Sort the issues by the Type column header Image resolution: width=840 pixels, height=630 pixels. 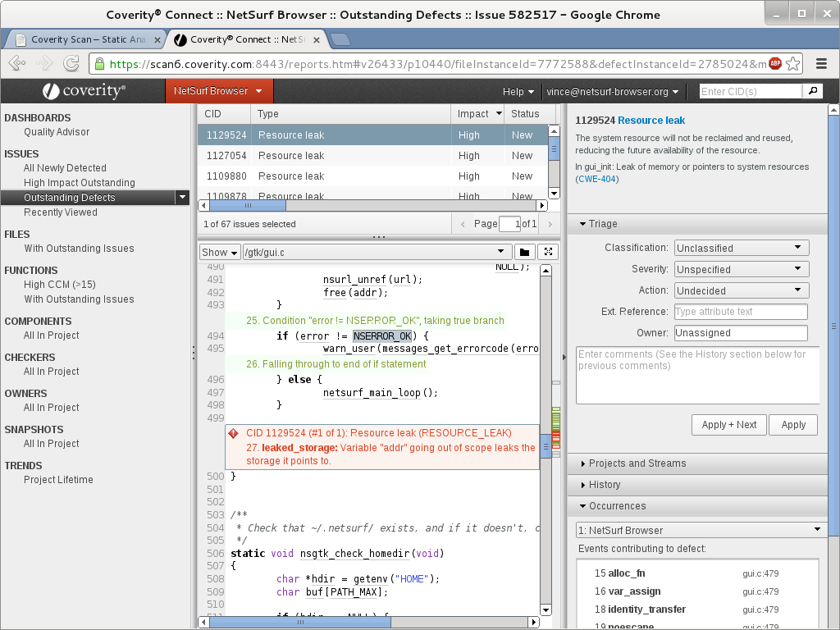click(351, 113)
